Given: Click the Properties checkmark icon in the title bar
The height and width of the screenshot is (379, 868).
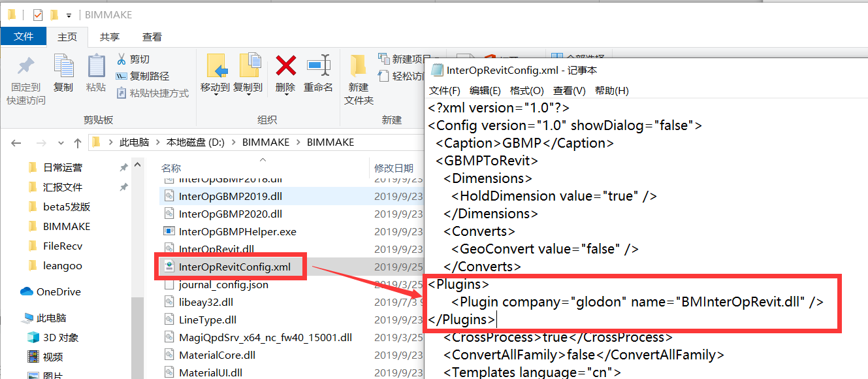Looking at the screenshot, I should click(x=37, y=14).
